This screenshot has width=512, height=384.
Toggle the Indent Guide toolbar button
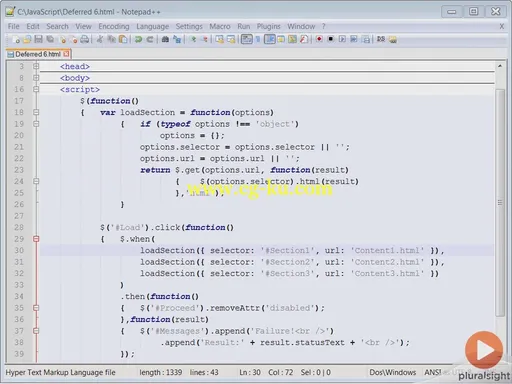pyautogui.click(x=269, y=39)
